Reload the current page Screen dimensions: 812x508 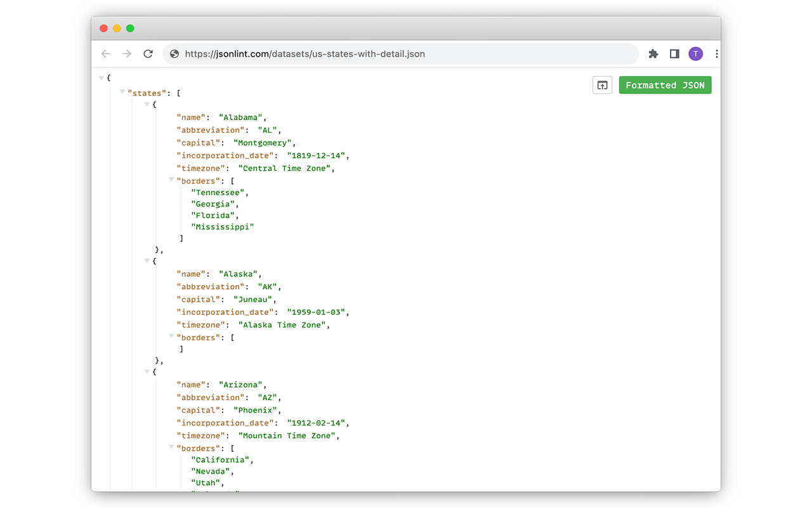click(148, 54)
